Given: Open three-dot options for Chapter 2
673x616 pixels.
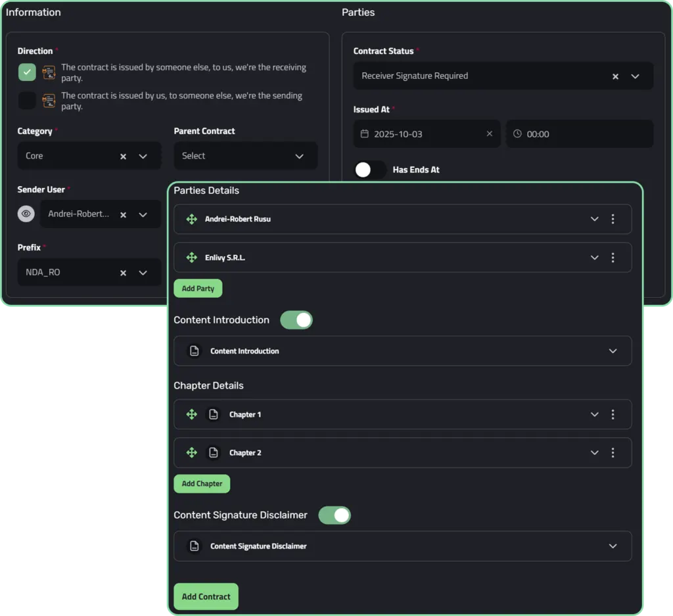Looking at the screenshot, I should point(613,452).
